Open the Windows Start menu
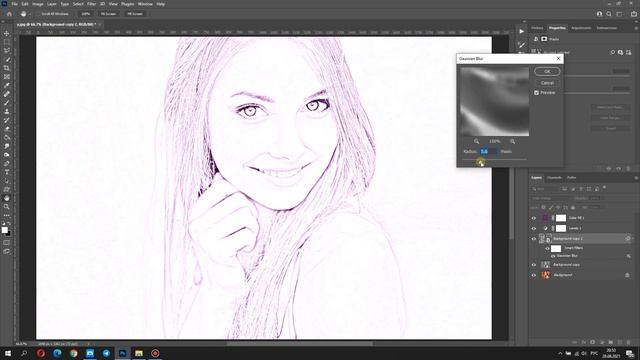This screenshot has width=640, height=360. click(x=8, y=353)
